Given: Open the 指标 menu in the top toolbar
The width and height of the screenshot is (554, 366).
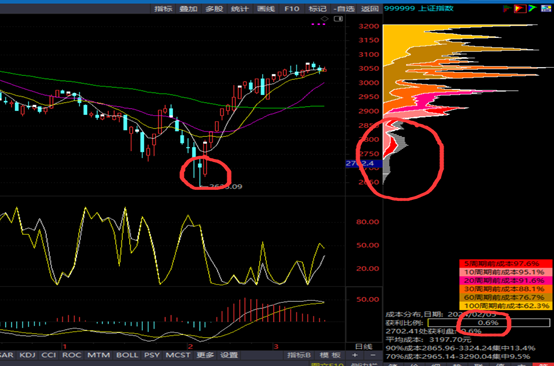Looking at the screenshot, I should coord(164,9).
